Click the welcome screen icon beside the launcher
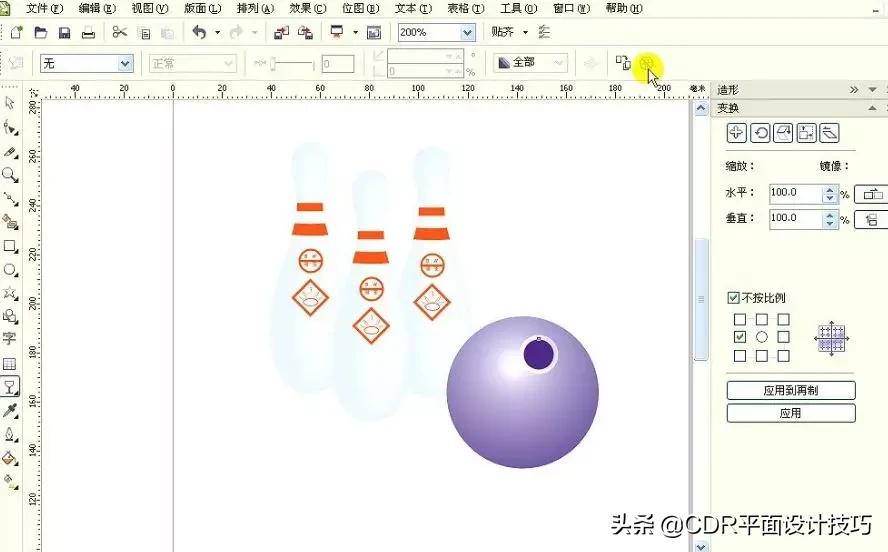Screen dimensions: 888x552 [x=374, y=33]
